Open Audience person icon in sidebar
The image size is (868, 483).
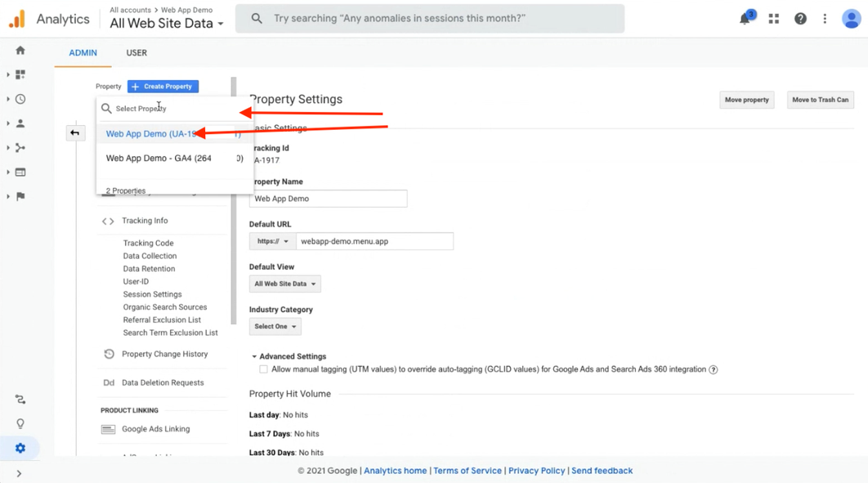click(x=20, y=123)
